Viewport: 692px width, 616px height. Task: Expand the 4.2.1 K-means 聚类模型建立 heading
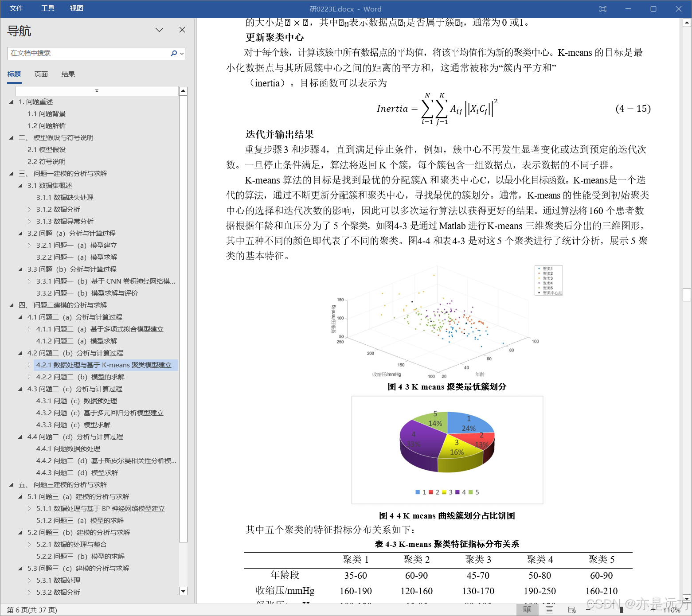[29, 365]
